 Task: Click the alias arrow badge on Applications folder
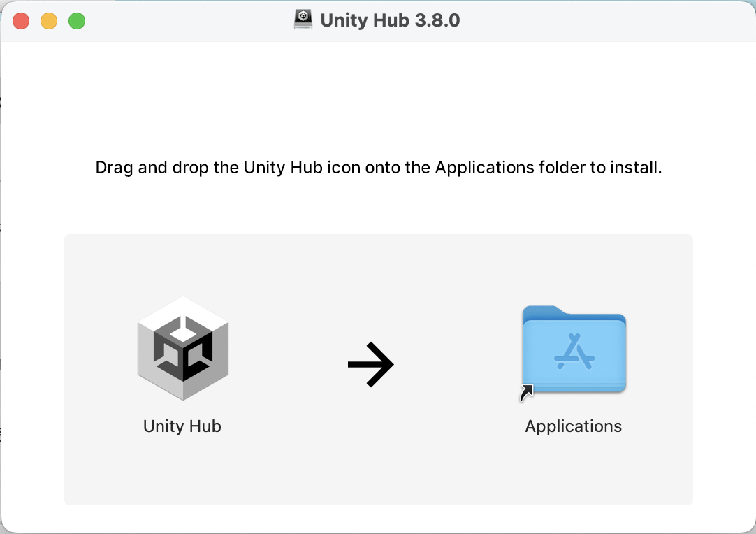528,393
